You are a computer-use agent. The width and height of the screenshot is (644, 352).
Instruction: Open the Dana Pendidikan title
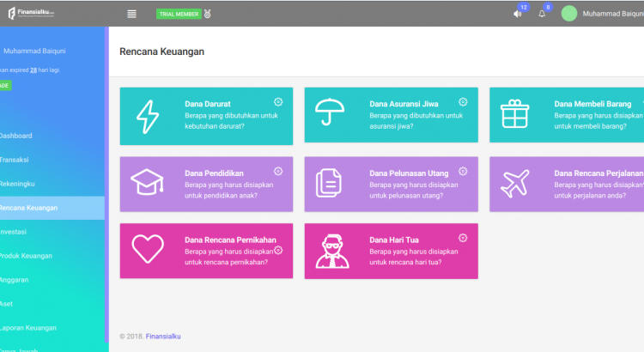click(214, 173)
